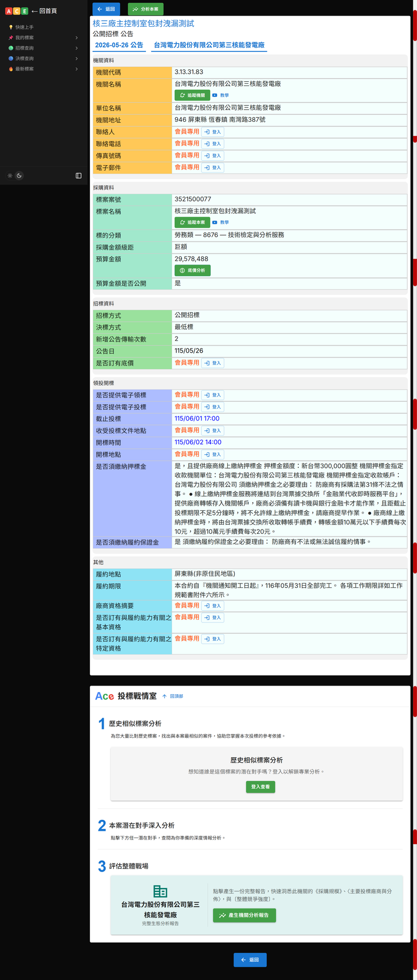Image resolution: width=417 pixels, height=980 pixels.
Task: Click the building icon above 台灣電力股份有限公司第三核能發電廠
Action: tap(160, 891)
